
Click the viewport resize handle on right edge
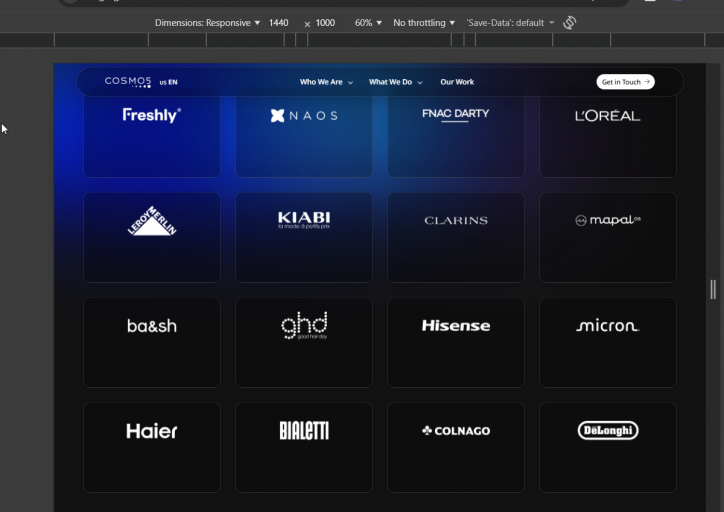[x=713, y=289]
